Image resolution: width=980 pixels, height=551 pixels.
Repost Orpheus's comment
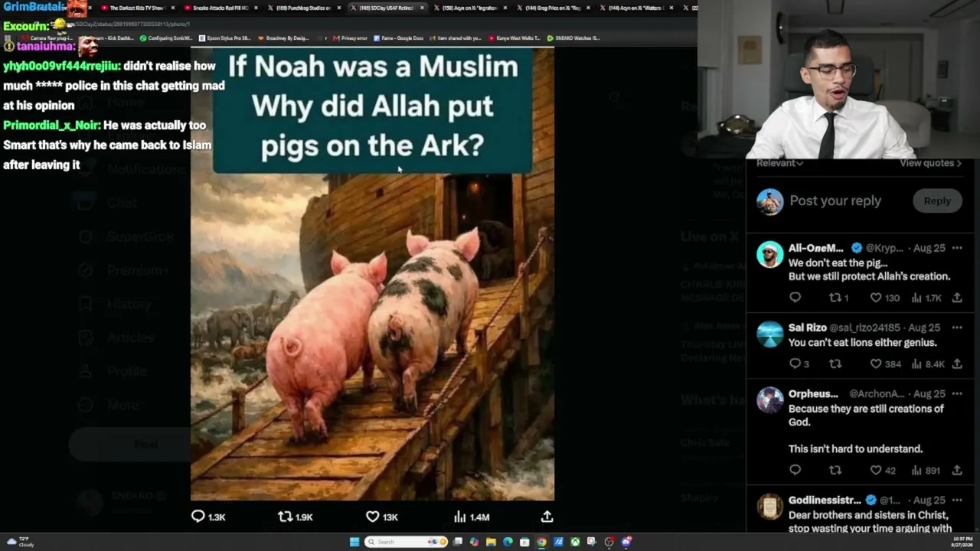click(x=835, y=471)
